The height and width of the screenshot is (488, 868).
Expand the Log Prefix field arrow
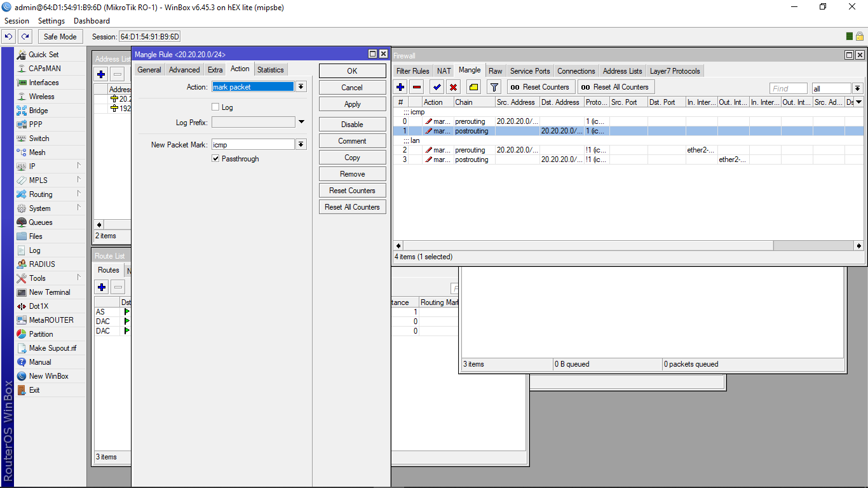click(x=301, y=122)
